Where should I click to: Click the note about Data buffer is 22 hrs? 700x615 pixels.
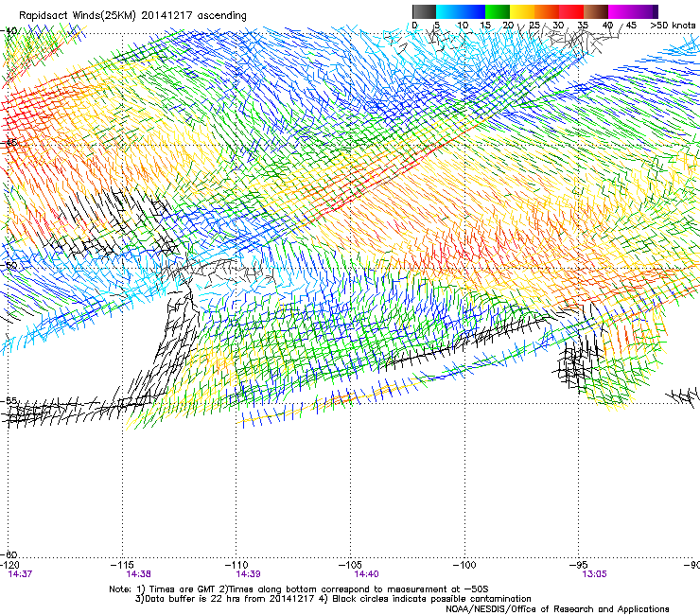(x=333, y=599)
